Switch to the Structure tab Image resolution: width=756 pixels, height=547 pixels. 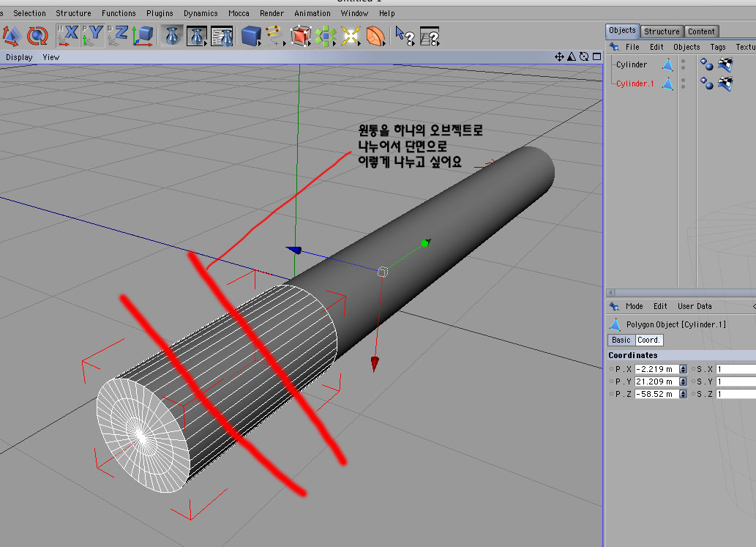662,31
